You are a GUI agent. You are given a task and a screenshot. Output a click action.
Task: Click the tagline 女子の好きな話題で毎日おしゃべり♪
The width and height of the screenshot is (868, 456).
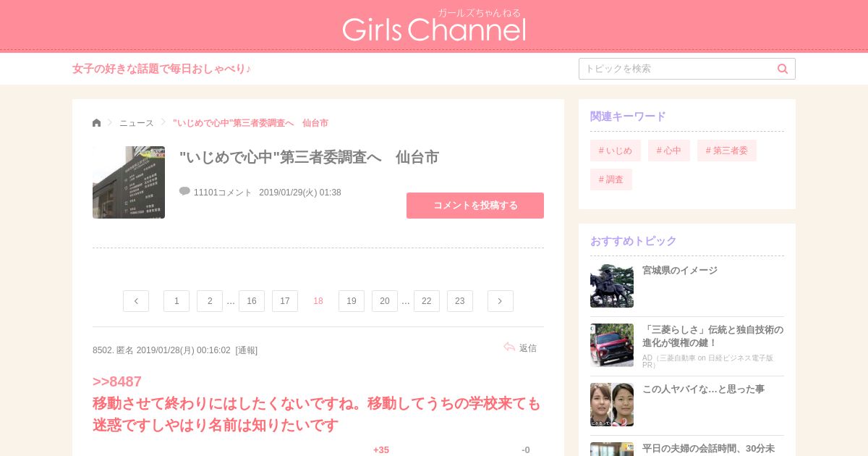pos(162,69)
